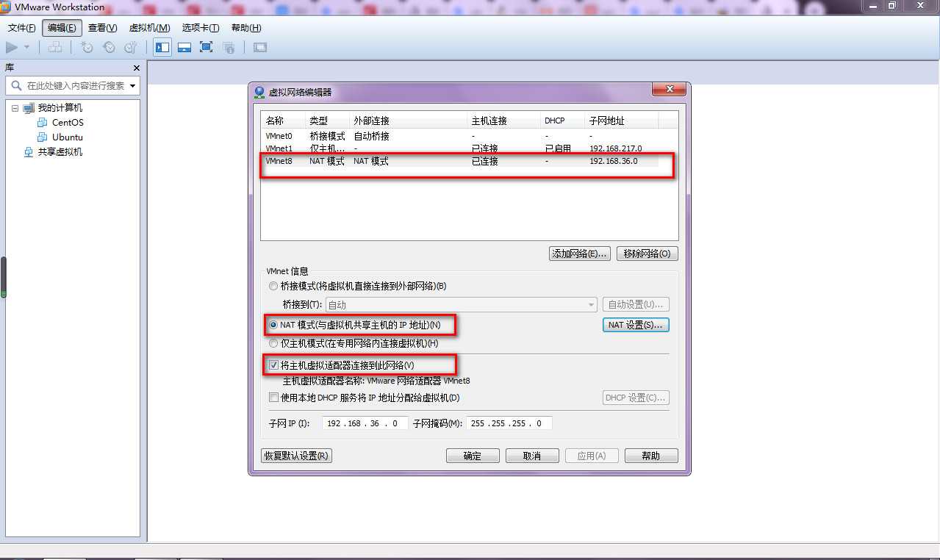Uncheck 将主机虚拟适配器连接到此网络 checkbox
Viewport: 940px width, 560px height.
(273, 365)
